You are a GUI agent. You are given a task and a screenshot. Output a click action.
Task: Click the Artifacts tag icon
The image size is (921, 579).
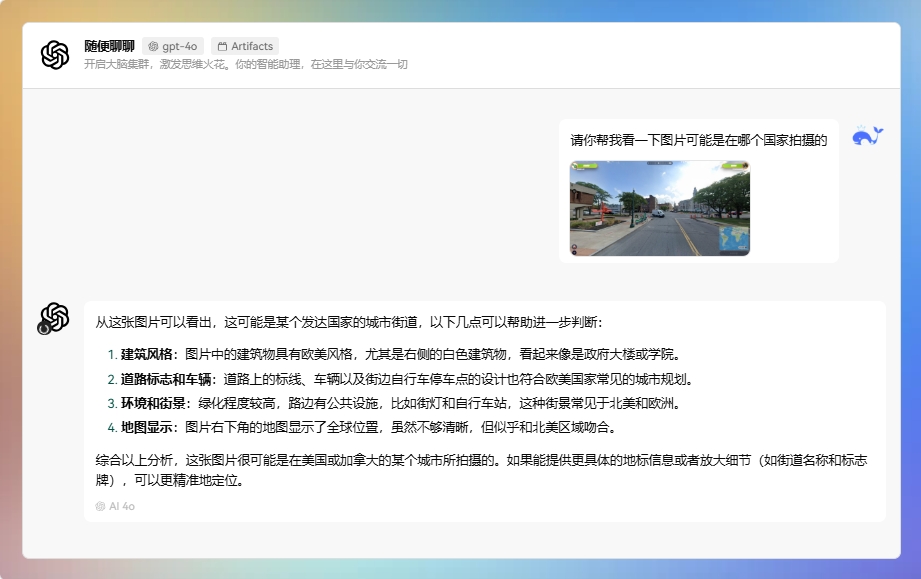pos(222,46)
